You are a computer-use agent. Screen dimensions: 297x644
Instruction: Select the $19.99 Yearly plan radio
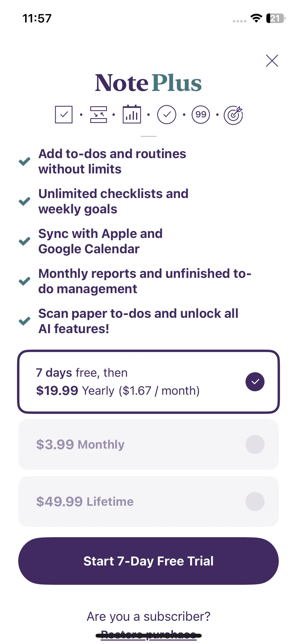[255, 381]
